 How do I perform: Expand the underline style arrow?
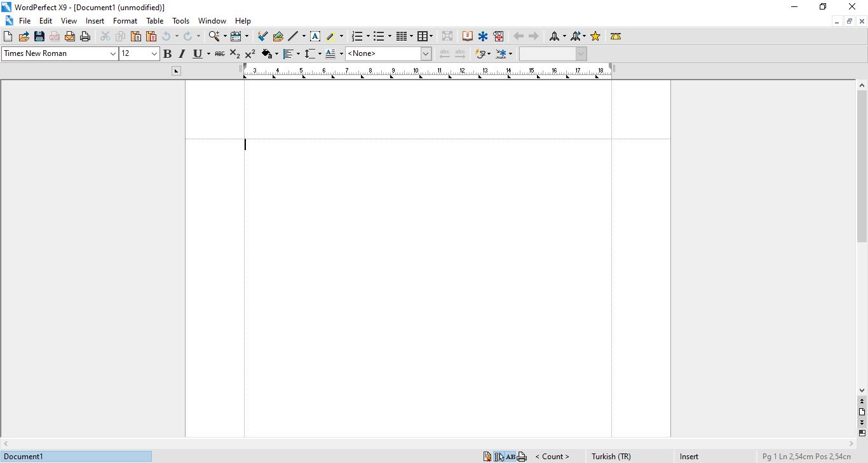click(x=208, y=53)
